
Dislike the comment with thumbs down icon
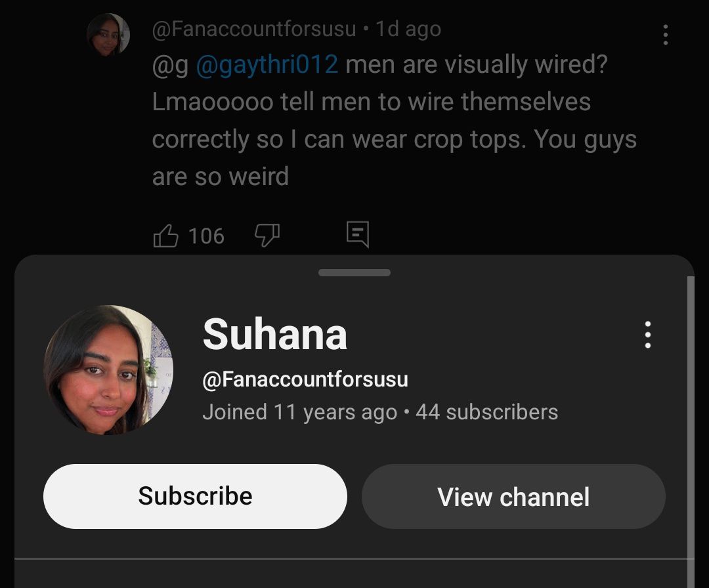(267, 235)
